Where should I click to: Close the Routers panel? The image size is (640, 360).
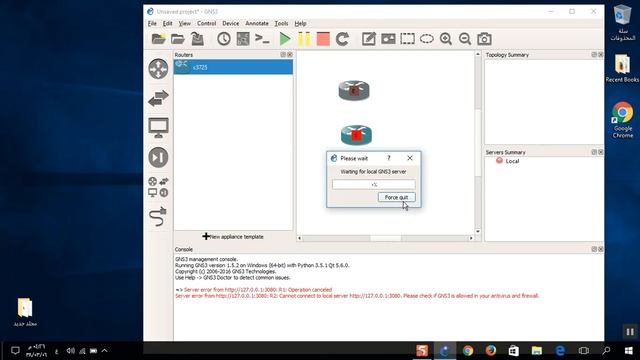point(290,55)
